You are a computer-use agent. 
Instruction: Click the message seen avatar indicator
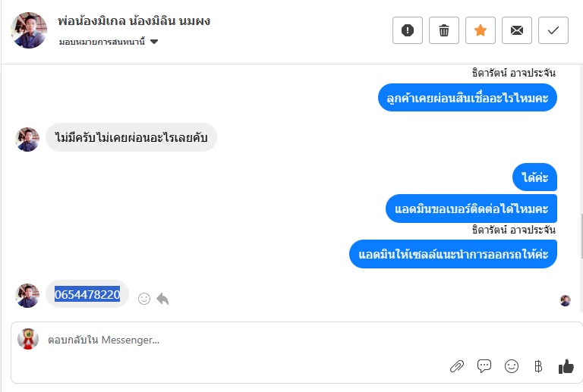pos(566,300)
